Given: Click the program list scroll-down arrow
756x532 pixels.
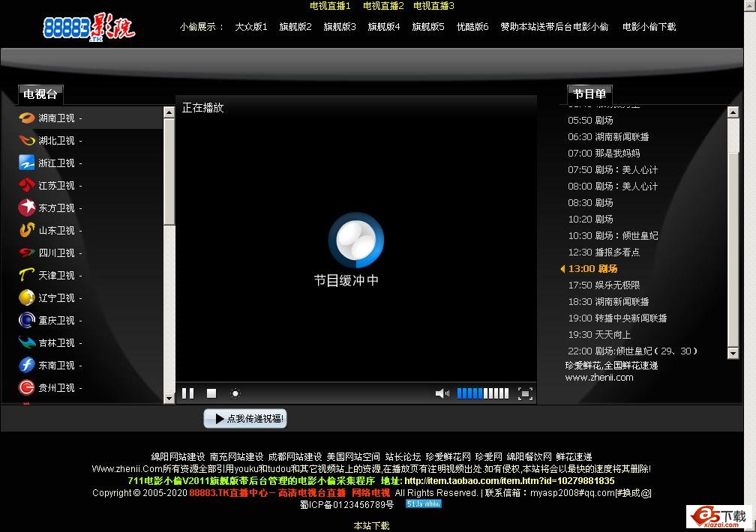Looking at the screenshot, I should click(x=733, y=353).
